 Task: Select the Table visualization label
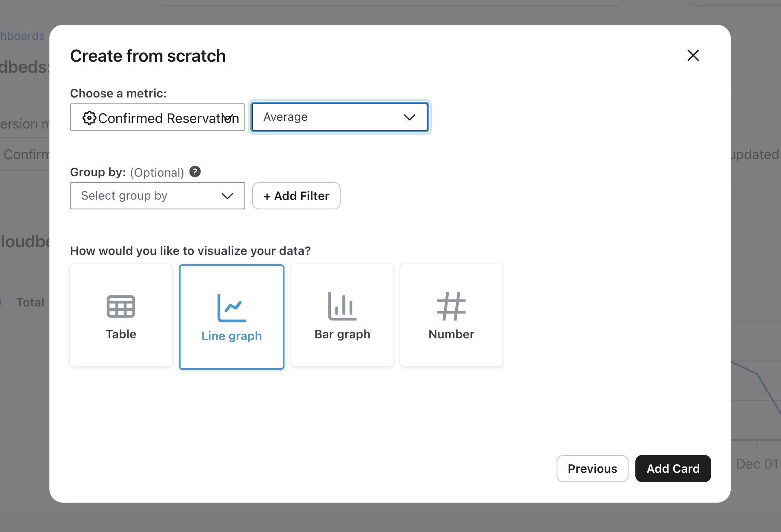point(121,335)
